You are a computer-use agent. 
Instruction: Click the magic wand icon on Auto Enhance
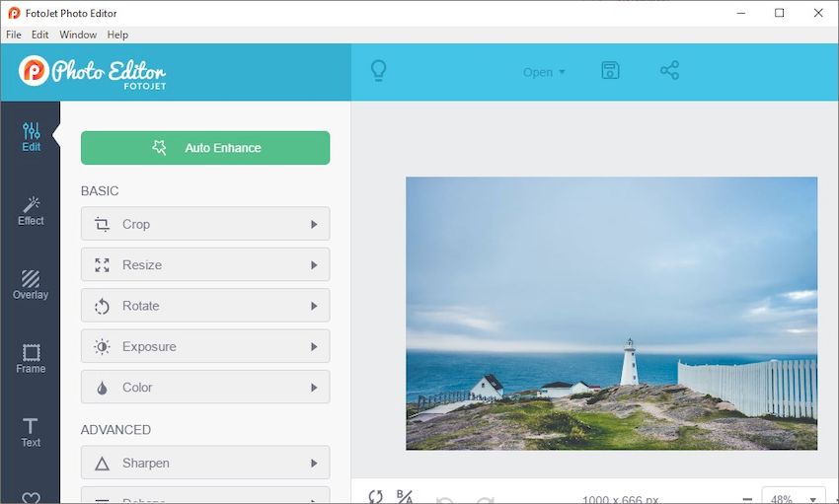point(160,148)
